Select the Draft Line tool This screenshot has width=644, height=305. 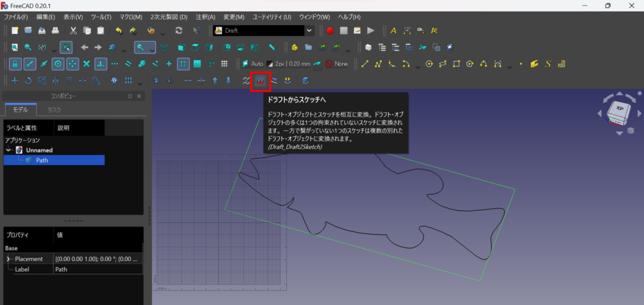pyautogui.click(x=365, y=64)
